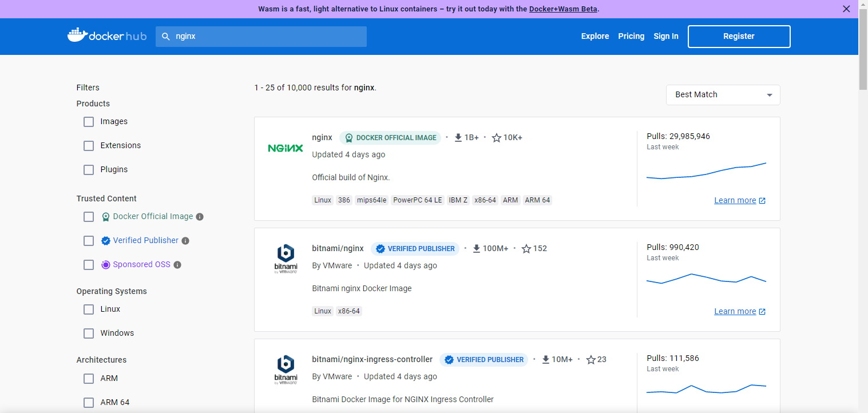The height and width of the screenshot is (413, 868).
Task: Open the bitnami/nginx-ingress-controller repository title
Action: coord(372,359)
